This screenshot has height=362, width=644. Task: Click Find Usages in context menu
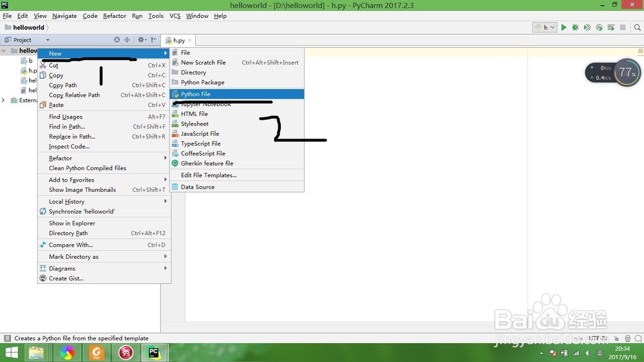(104, 117)
